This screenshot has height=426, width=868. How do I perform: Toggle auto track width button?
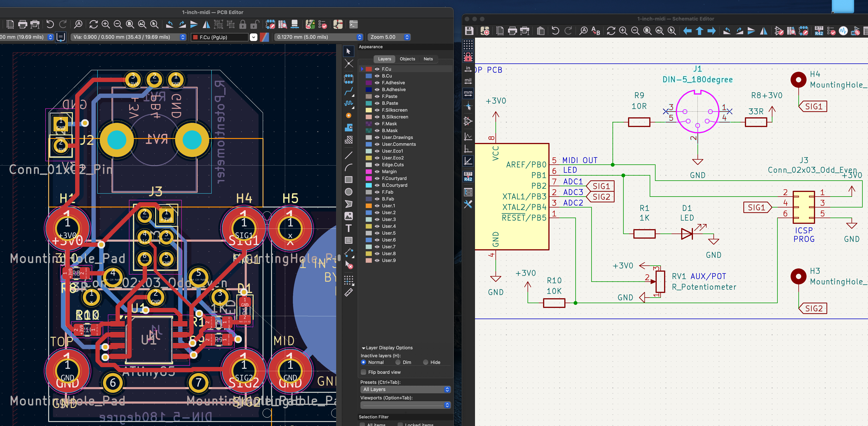61,37
